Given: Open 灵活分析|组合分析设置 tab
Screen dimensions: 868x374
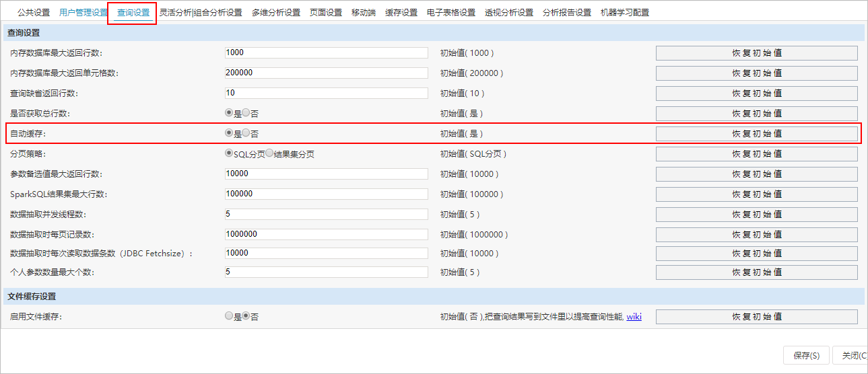Looking at the screenshot, I should (201, 13).
